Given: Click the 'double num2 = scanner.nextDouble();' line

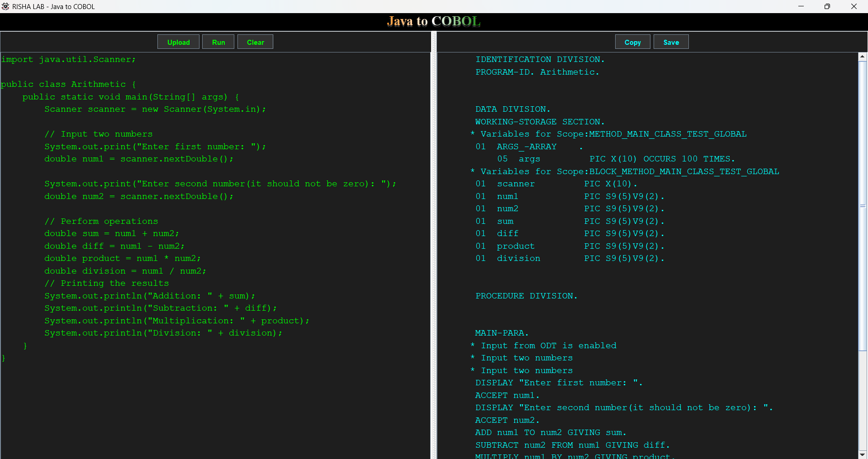Looking at the screenshot, I should pos(139,196).
